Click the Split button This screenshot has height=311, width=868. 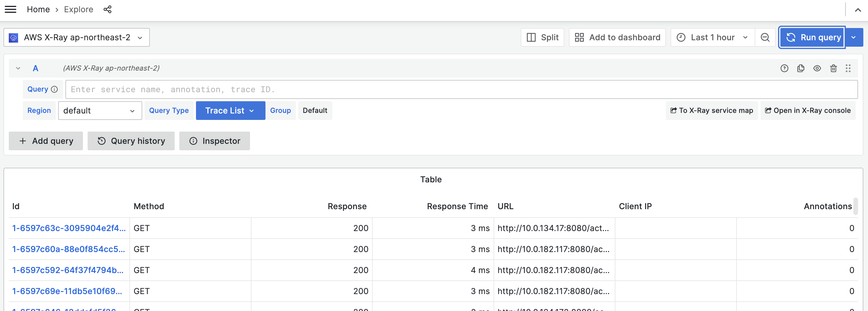[542, 37]
